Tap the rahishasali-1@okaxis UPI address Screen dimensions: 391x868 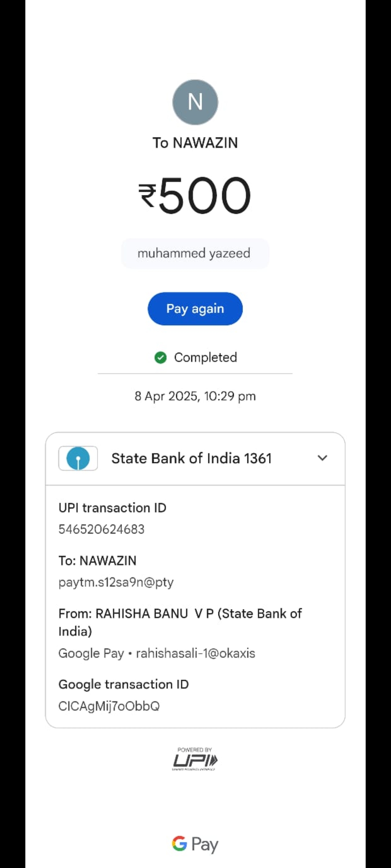(195, 653)
